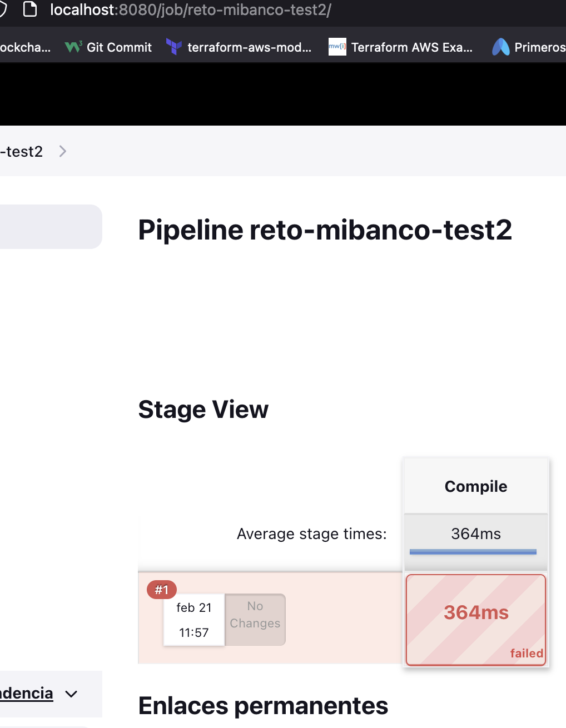Image resolution: width=566 pixels, height=728 pixels.
Task: Select the Compile column header
Action: click(475, 486)
